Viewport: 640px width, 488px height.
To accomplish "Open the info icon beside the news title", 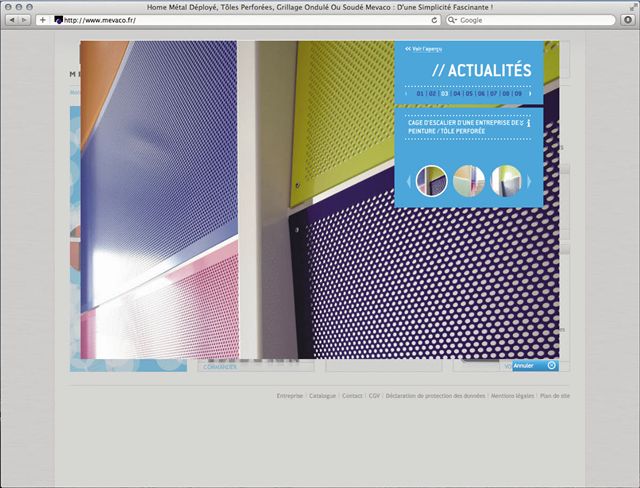I will [x=529, y=123].
